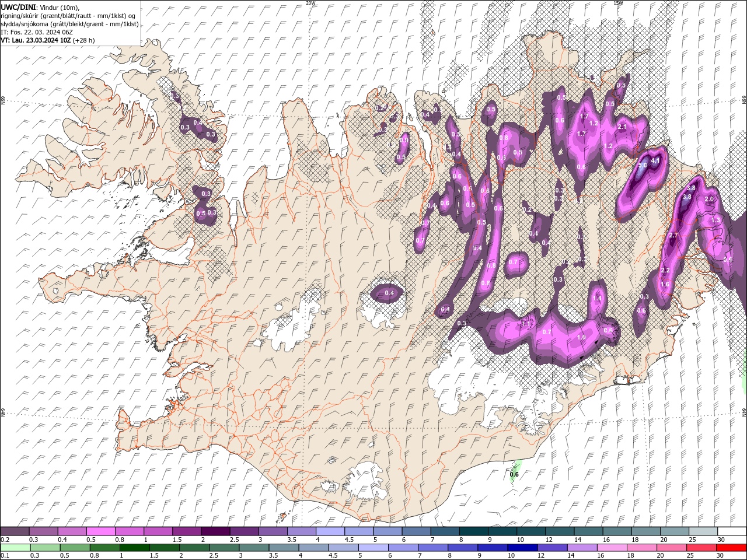Image resolution: width=747 pixels, height=560 pixels.
Task: Click the pale green 0.1 swatch in lower legend
Action: [x=15, y=548]
